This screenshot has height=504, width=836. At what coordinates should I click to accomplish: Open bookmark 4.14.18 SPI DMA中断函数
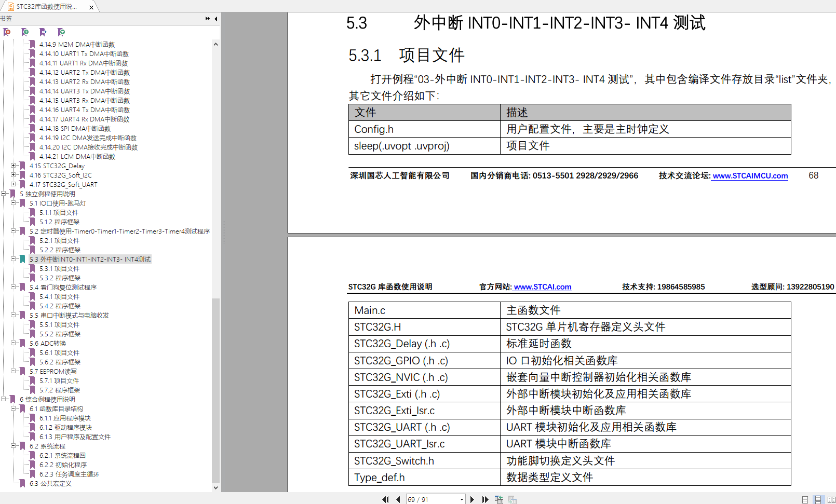click(75, 129)
